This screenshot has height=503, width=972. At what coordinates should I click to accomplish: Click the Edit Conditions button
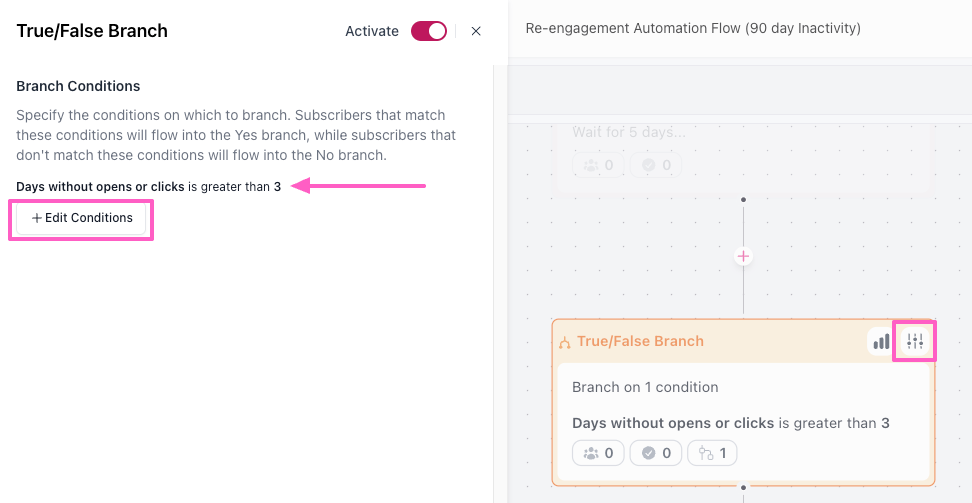[81, 218]
